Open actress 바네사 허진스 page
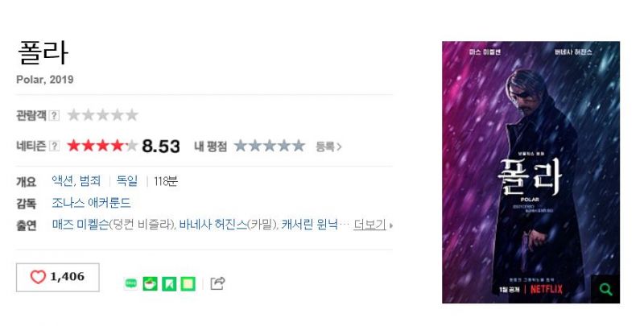This screenshot has width=644, height=326. click(x=213, y=225)
